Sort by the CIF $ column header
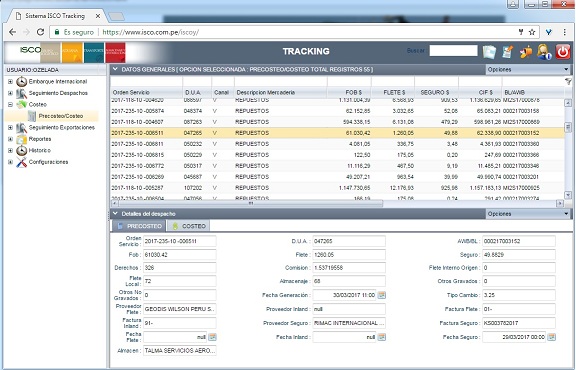This screenshot has height=370, width=576. [x=480, y=93]
